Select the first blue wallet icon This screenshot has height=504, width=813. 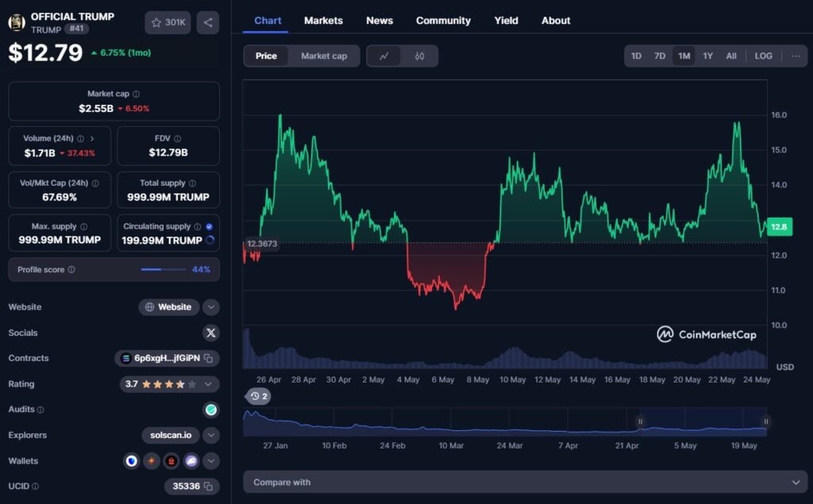[x=132, y=461]
